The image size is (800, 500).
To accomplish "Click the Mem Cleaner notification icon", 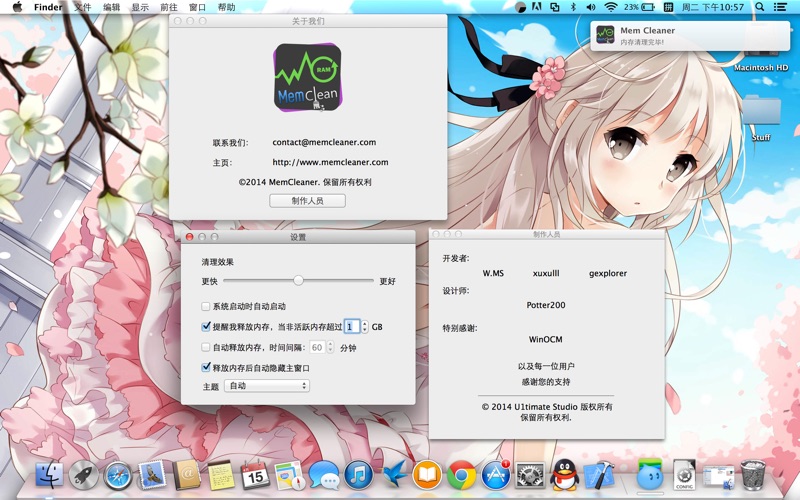I will click(x=605, y=35).
